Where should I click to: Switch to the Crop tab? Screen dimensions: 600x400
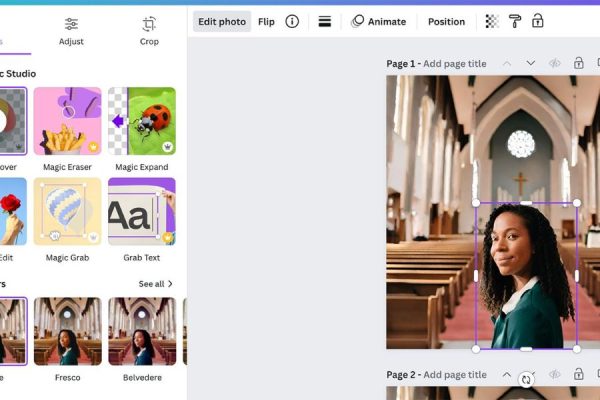click(x=149, y=31)
